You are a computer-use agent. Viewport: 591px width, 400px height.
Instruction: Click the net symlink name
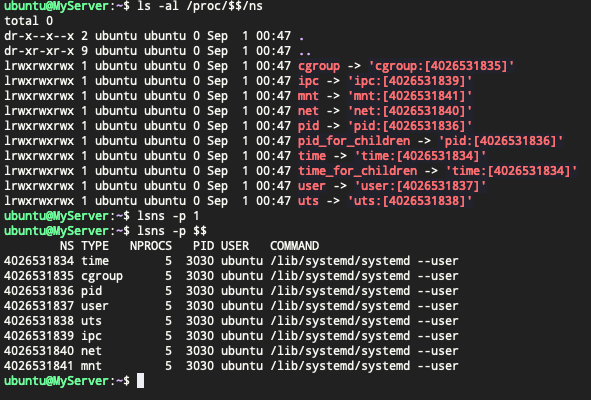308,111
